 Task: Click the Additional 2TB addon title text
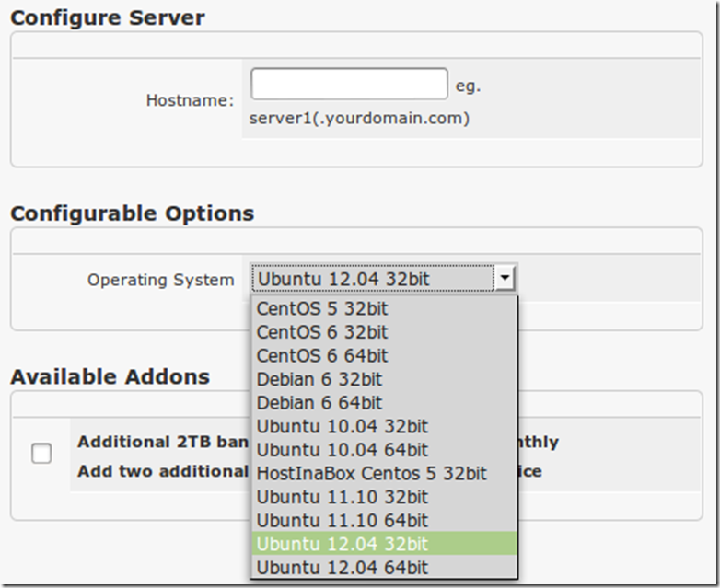point(163,442)
